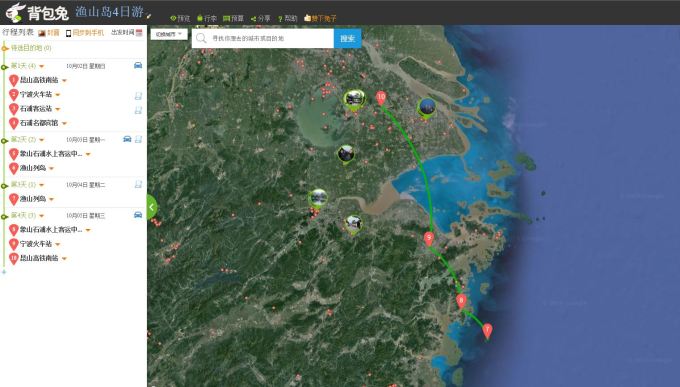Click 同步到手机 phone sync icon
Image resolution: width=680 pixels, height=387 pixels.
[68, 33]
